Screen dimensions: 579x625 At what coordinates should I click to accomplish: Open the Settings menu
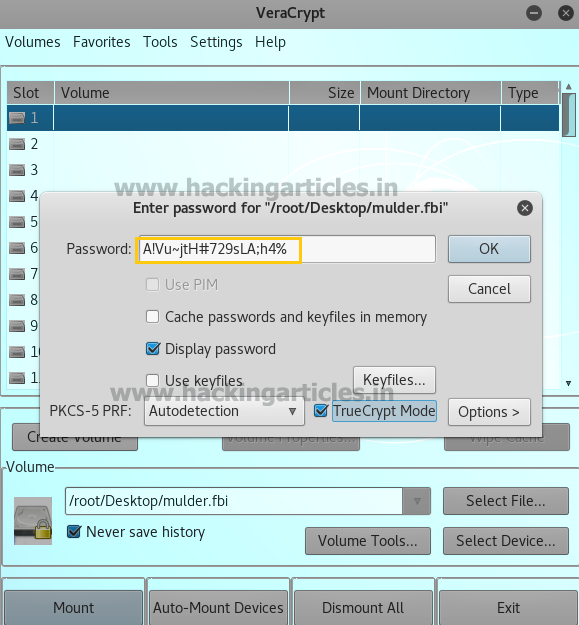coord(216,42)
